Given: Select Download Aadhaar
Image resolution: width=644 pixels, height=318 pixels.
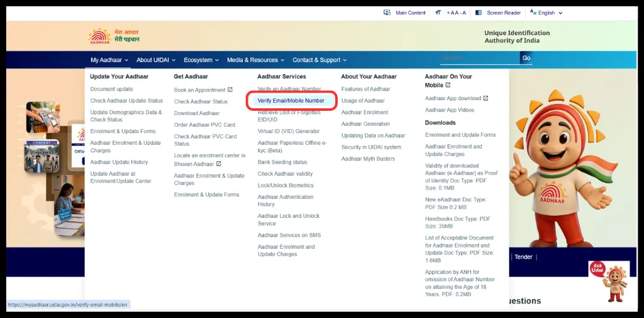Looking at the screenshot, I should coord(197,113).
